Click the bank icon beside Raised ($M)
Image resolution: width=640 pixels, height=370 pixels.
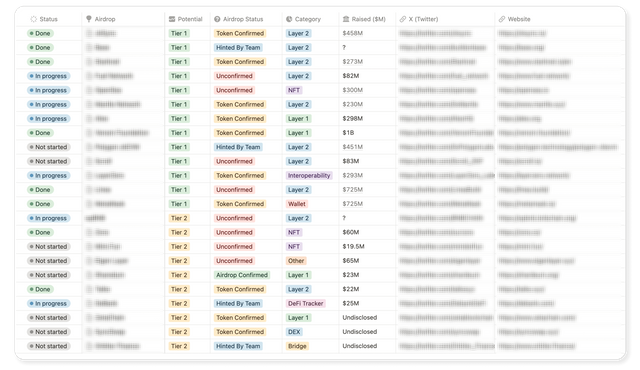(346, 19)
